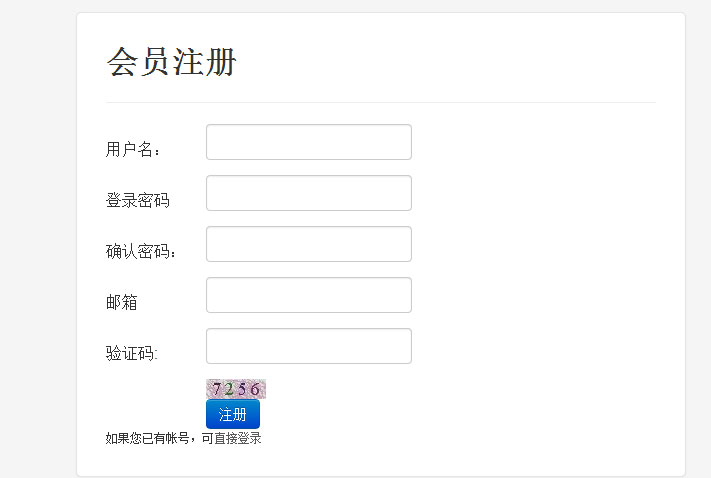Select the 确认密码 input box
The width and height of the screenshot is (711, 478).
click(308, 244)
